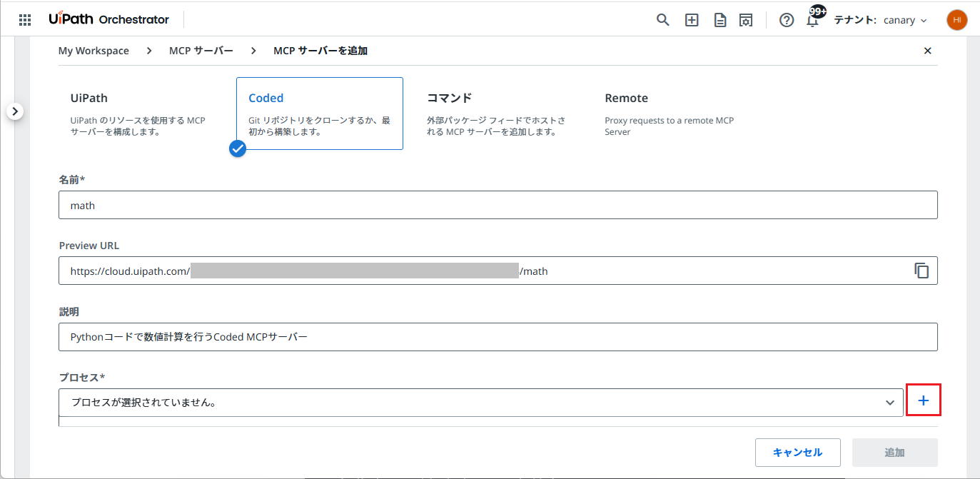Click the キャンセル button
Image resolution: width=980 pixels, height=479 pixels.
[797, 453]
